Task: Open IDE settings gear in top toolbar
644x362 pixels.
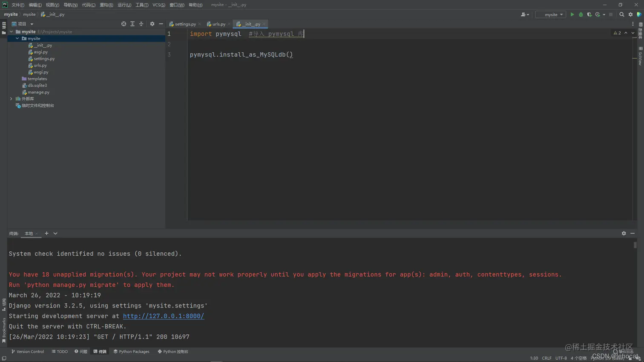Action: tap(630, 14)
